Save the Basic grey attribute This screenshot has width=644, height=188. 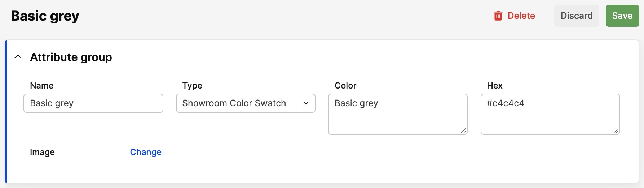click(622, 16)
